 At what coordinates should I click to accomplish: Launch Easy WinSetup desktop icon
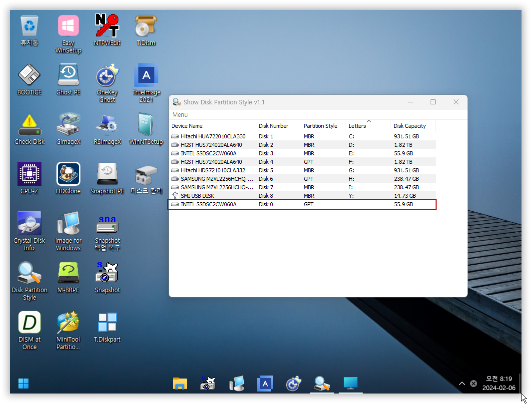point(68,34)
